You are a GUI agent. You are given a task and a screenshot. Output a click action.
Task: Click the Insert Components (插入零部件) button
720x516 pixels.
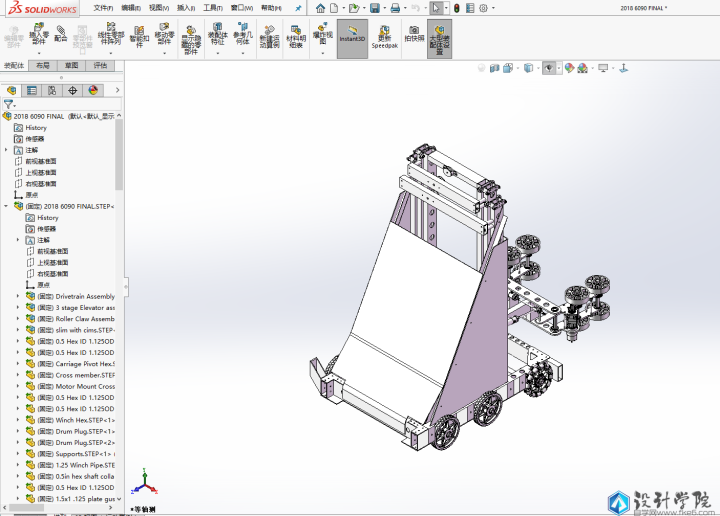tap(38, 33)
